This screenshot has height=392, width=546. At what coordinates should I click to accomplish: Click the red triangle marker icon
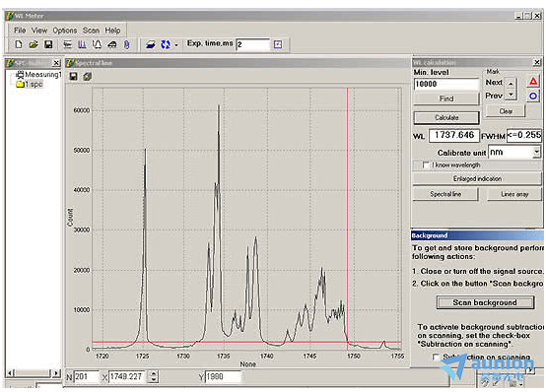533,82
